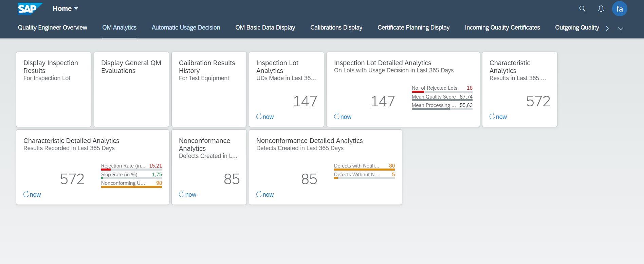
Task: Go to the QM Basic Data Display tab
Action: pyautogui.click(x=265, y=28)
